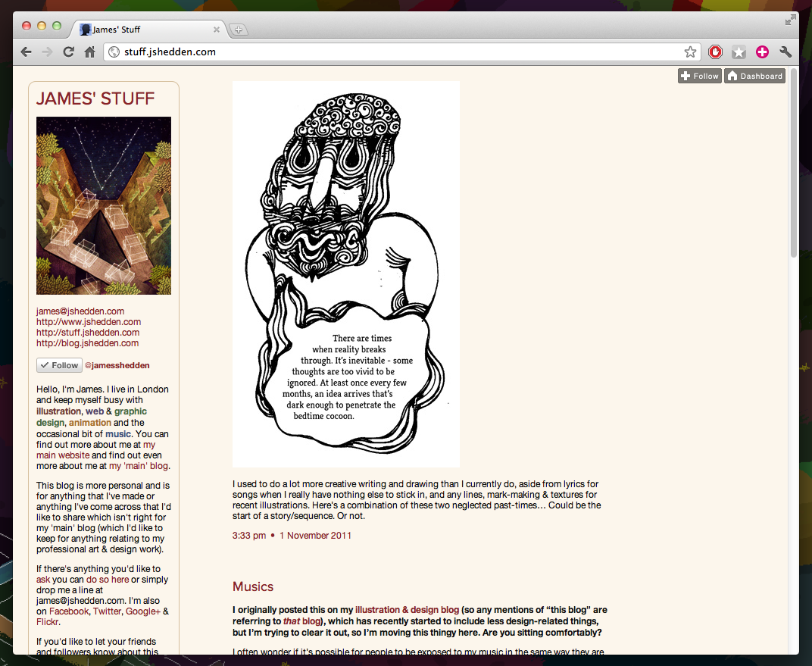Open the my 'main' blog link
Viewport: 812px width, 666px height.
click(x=139, y=465)
